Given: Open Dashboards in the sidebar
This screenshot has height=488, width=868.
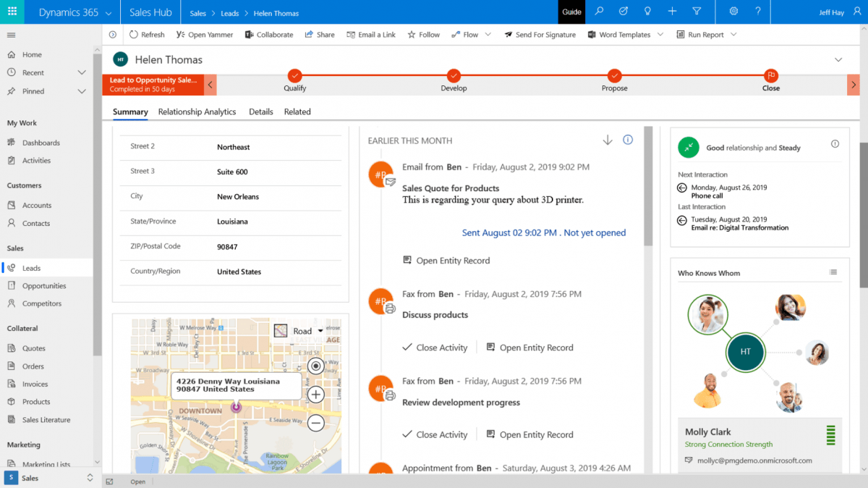Looking at the screenshot, I should coord(41,143).
